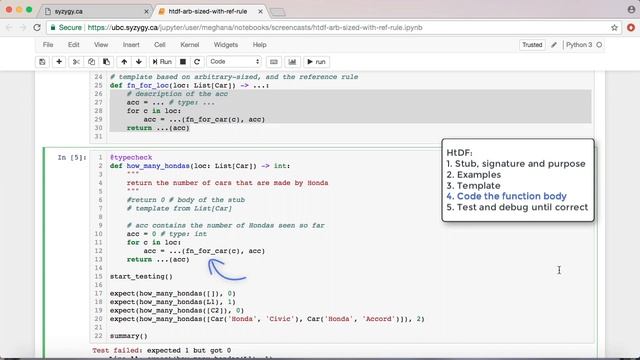Restart the kernel with circular arrow icon
This screenshot has width=640, height=360.
197,62
